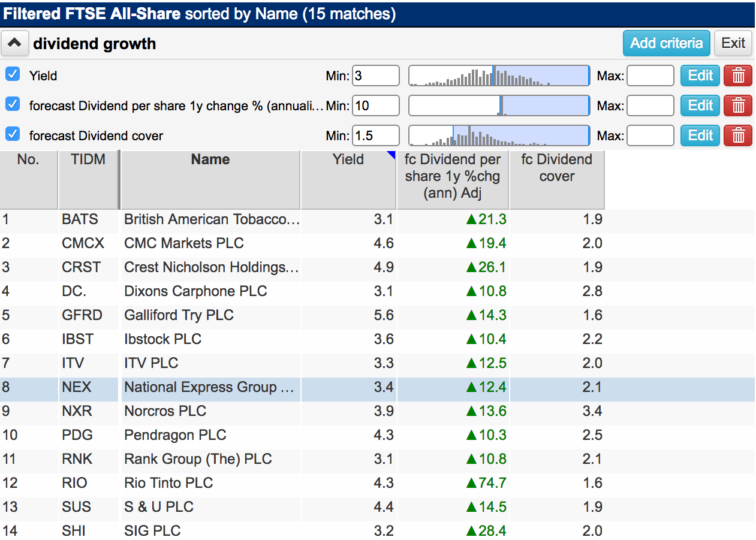Select the RNK ticker cell

77,459
